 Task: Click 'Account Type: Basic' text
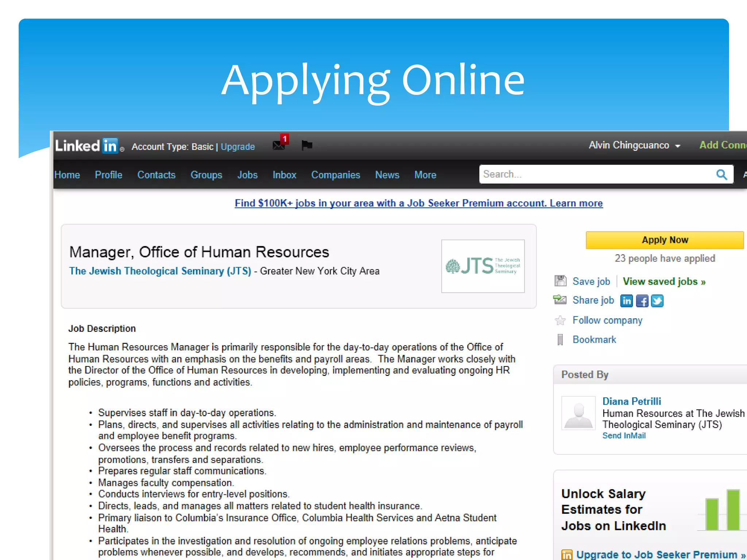tap(173, 147)
